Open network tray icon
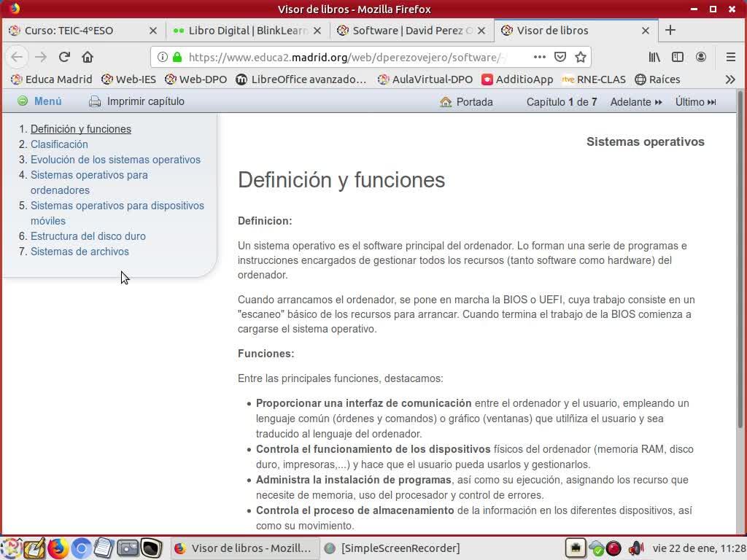 coord(576,548)
